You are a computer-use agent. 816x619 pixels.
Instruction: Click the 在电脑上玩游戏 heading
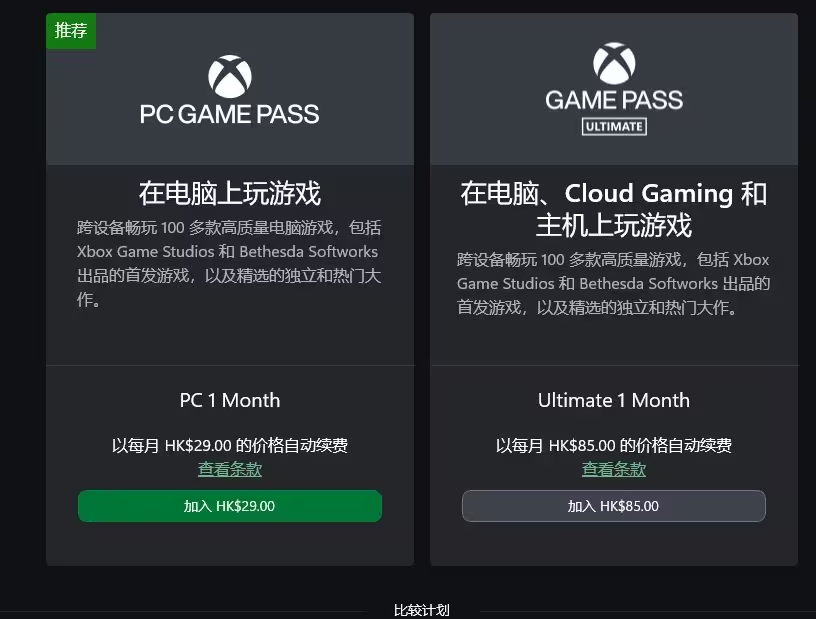230,193
